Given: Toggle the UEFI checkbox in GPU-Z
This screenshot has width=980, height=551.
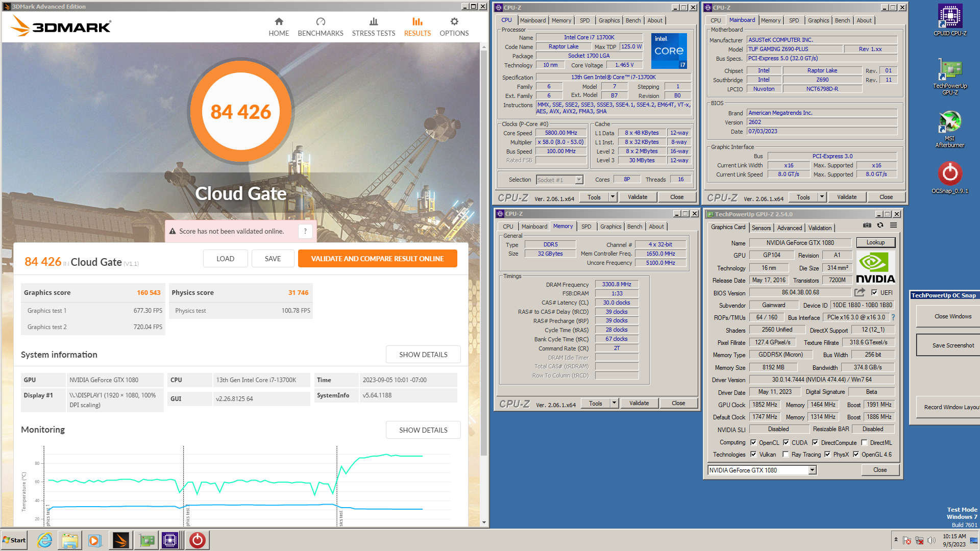Looking at the screenshot, I should point(874,292).
